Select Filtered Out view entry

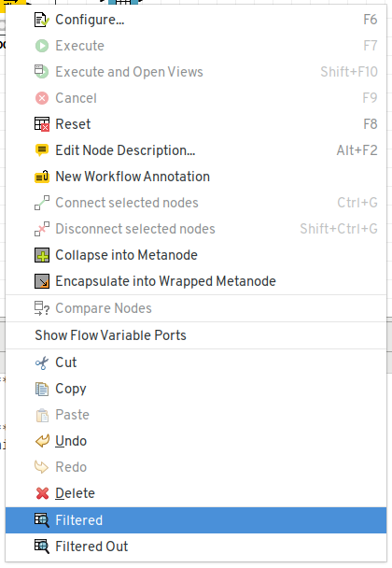[196, 547]
